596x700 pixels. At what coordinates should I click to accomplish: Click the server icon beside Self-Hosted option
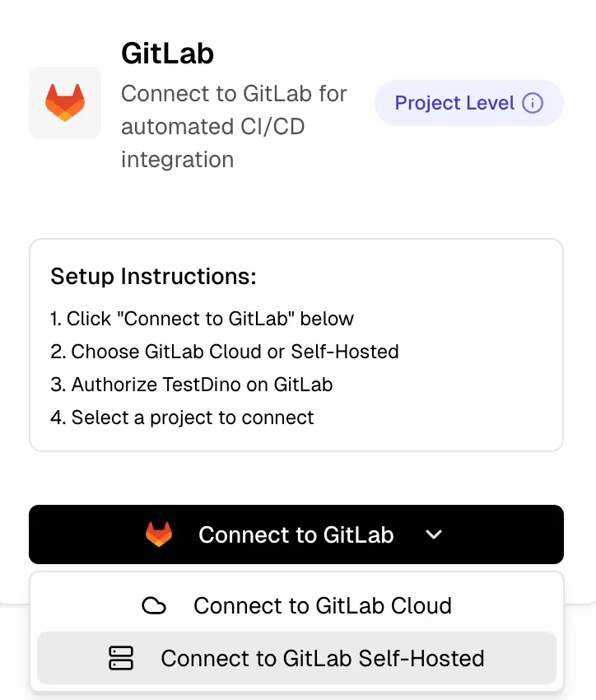[122, 658]
